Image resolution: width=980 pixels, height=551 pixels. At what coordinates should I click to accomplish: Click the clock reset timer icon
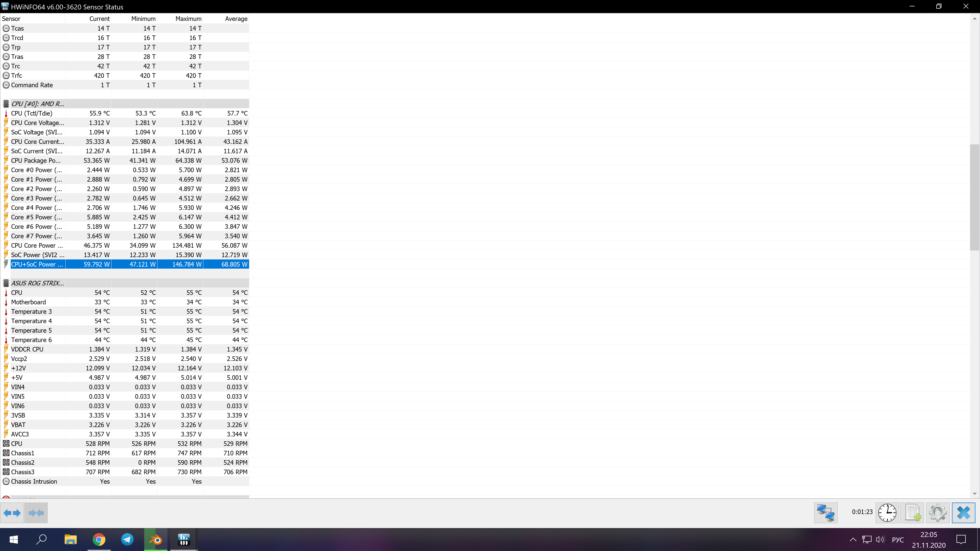[x=887, y=512]
